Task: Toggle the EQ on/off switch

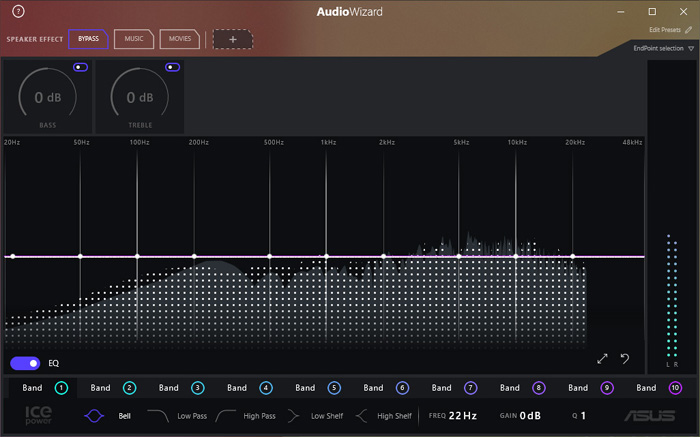Action: coord(25,363)
